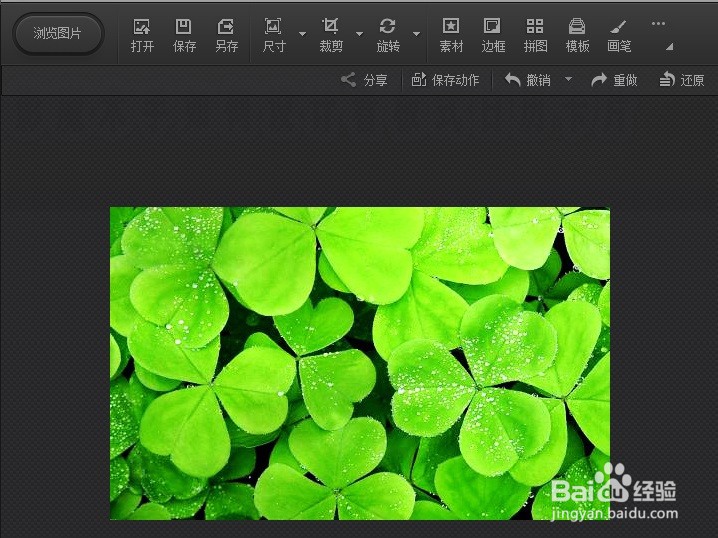
Task: Select the 旋转 rotate tool
Action: [388, 35]
